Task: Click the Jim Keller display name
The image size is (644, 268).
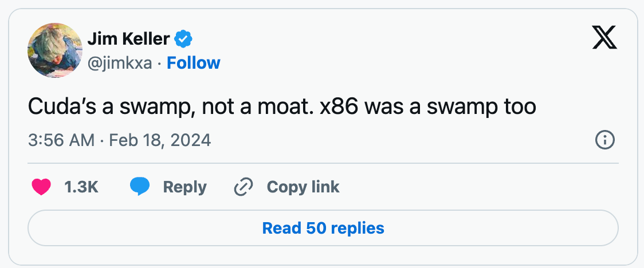Action: pos(128,39)
